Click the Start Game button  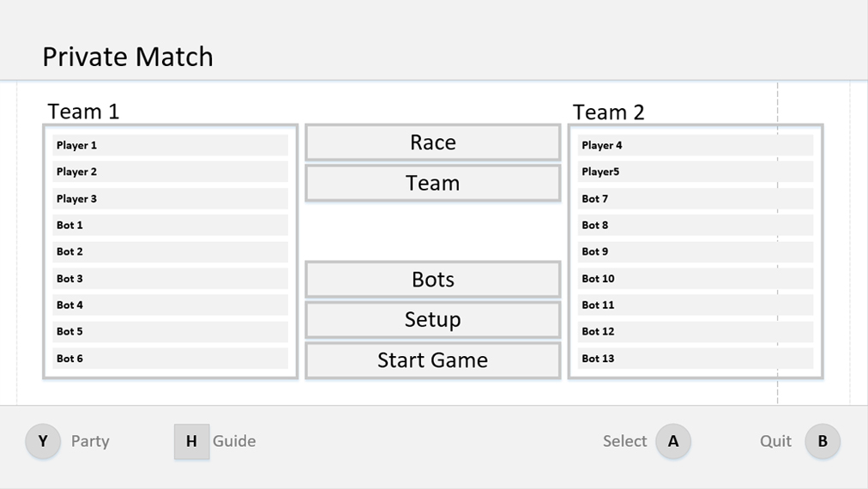[432, 360]
